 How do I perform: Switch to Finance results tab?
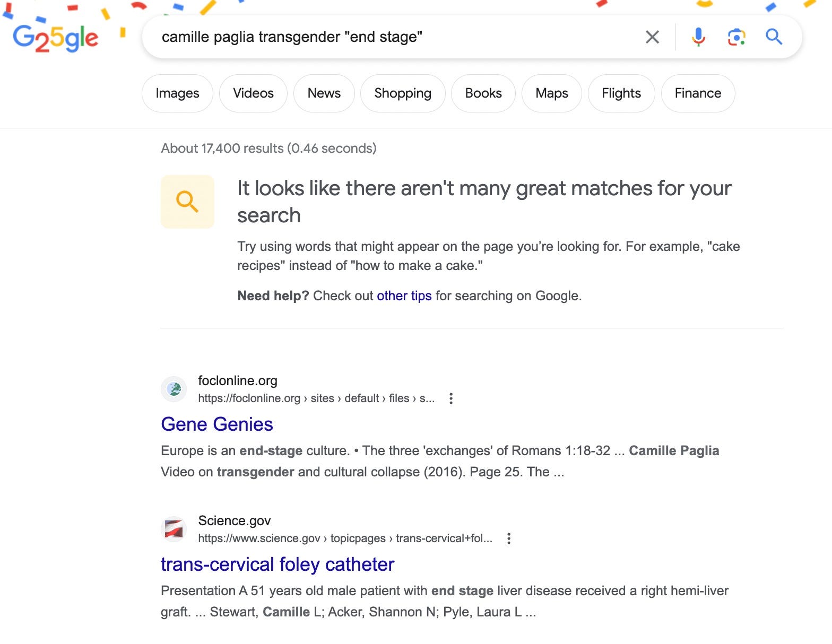(698, 93)
